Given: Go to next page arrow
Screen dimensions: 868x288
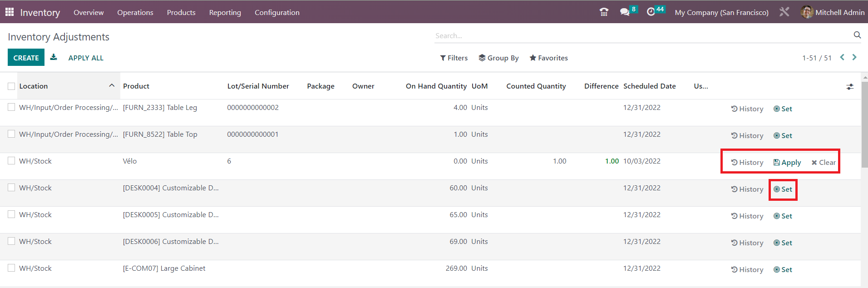Looking at the screenshot, I should [854, 57].
